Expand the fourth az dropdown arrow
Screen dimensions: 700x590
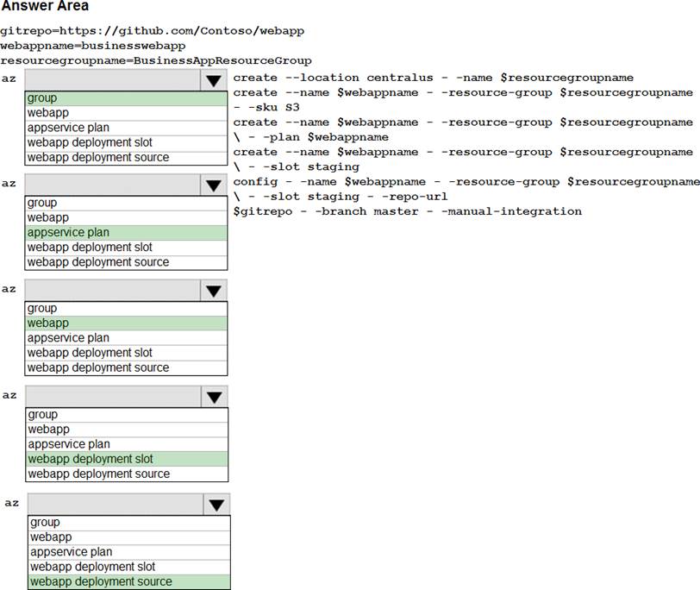[212, 396]
